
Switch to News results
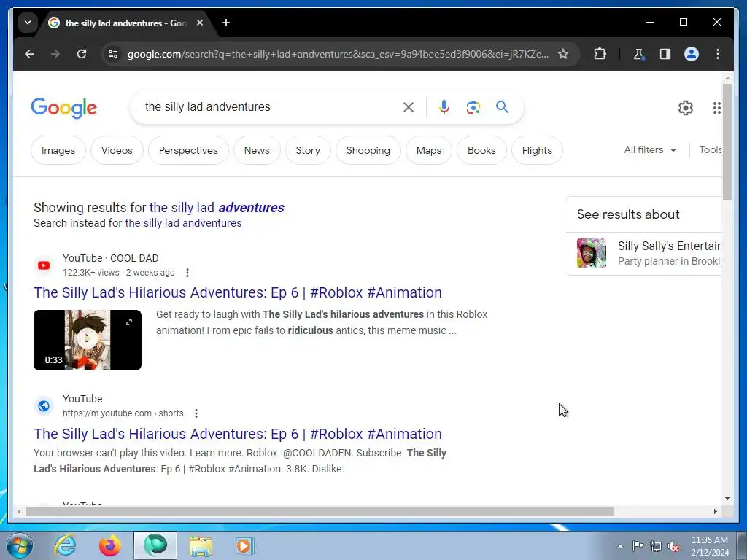257,150
